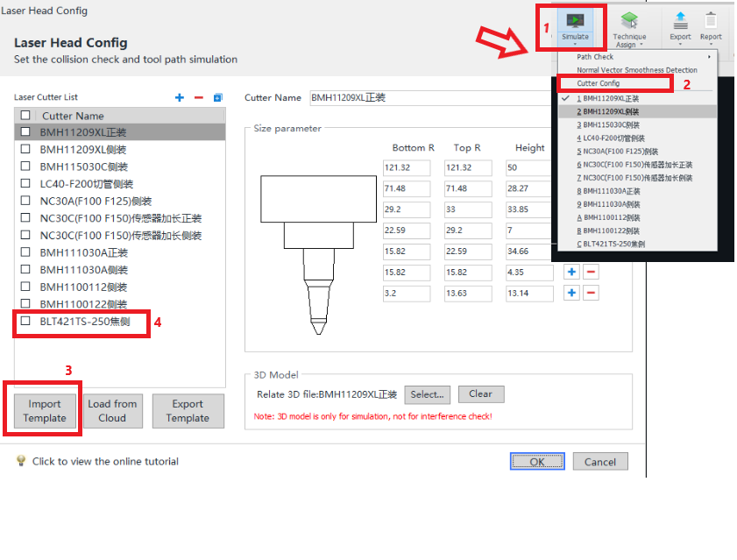This screenshot has width=737, height=560.
Task: Click the Height field showing 50
Action: click(x=528, y=168)
